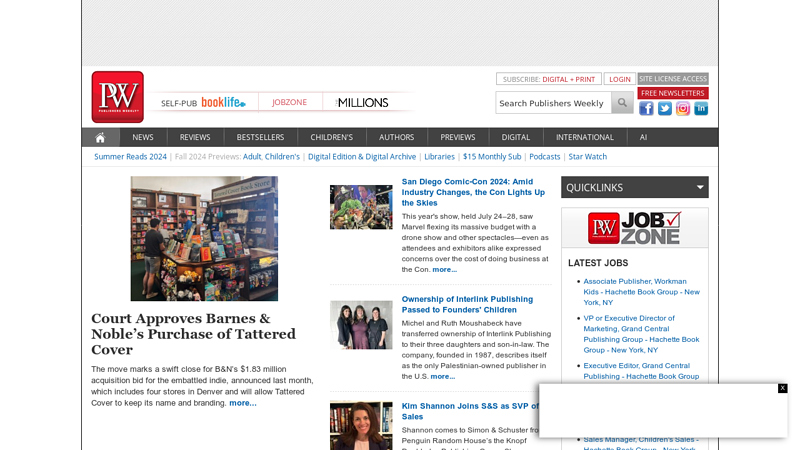Open Ownership of Interlink Publishing headline
800x450 pixels.
(467, 305)
